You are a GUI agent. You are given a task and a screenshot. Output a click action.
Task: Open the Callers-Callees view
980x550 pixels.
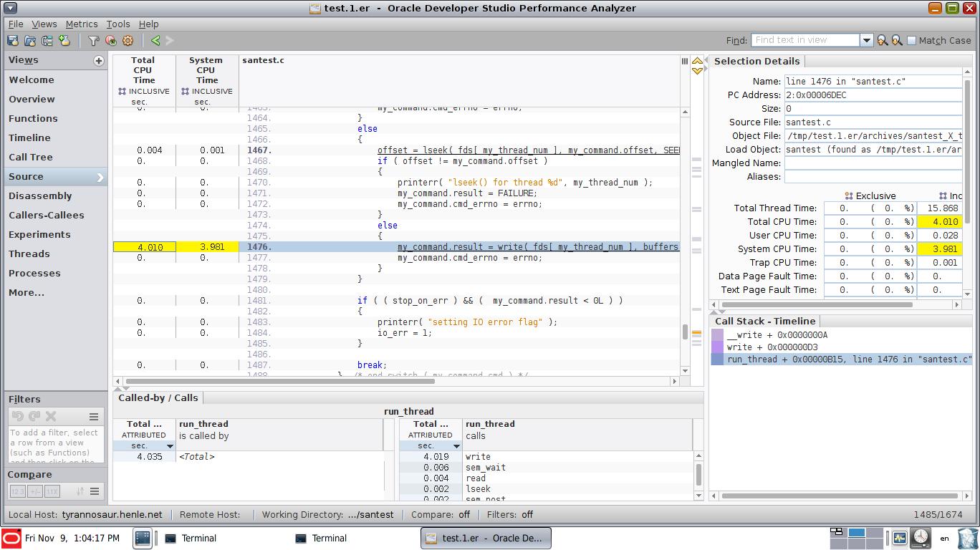click(56, 216)
